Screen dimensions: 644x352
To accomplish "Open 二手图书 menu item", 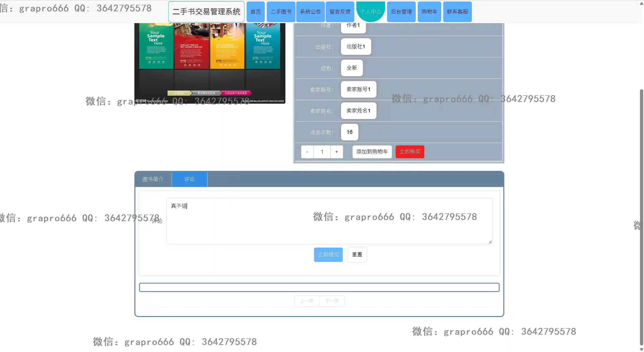I will [281, 12].
